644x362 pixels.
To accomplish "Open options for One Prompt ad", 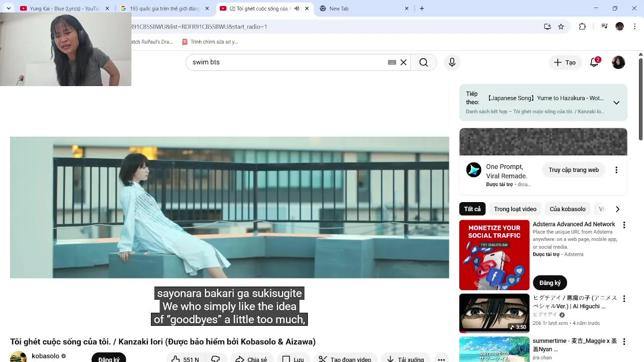I will pos(616,170).
